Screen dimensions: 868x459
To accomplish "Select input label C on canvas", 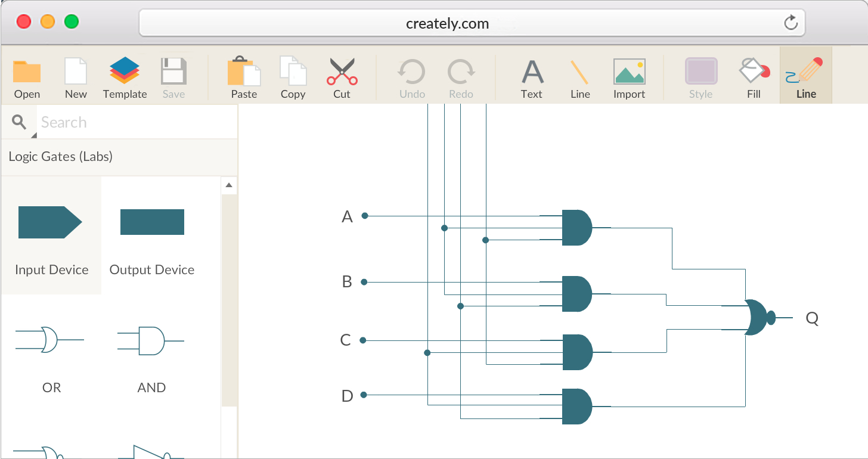I will [345, 340].
